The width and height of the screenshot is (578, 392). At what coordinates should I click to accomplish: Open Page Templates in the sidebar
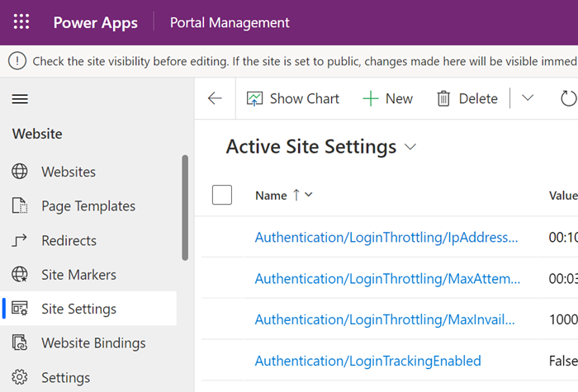coord(88,206)
